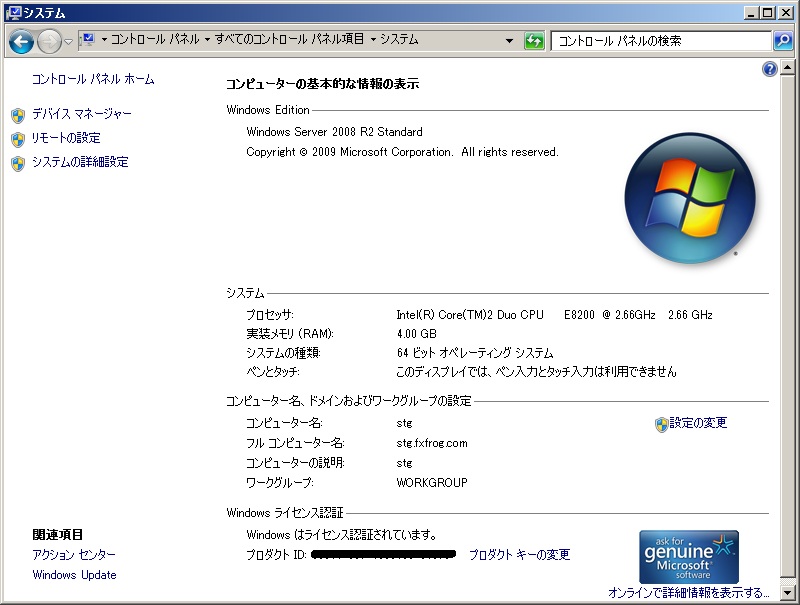The height and width of the screenshot is (605, 800).
Task: Open システムの詳細設定 link
Action: (x=80, y=162)
